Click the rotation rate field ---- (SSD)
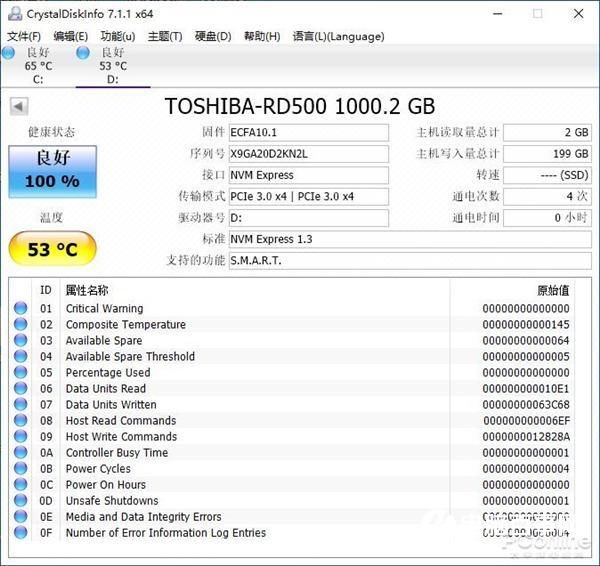600x566 pixels. [x=548, y=175]
